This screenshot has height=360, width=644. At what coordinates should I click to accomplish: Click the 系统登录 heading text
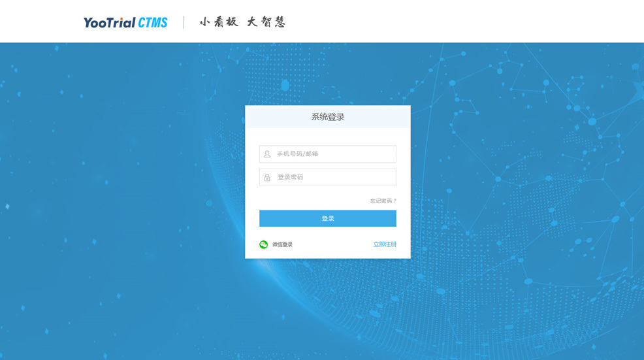click(328, 117)
